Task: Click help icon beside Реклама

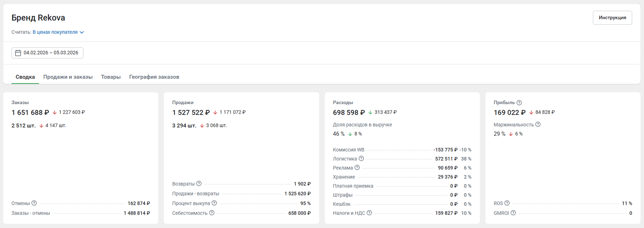Action: [357, 167]
